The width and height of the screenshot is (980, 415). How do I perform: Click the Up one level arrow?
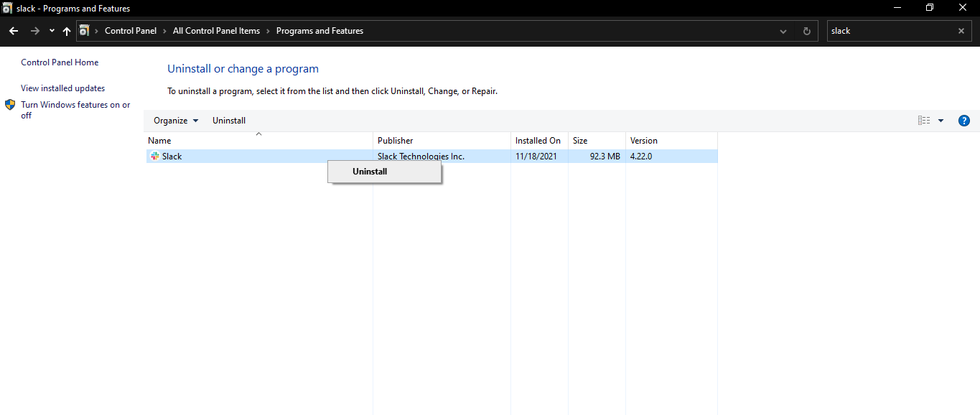[67, 31]
